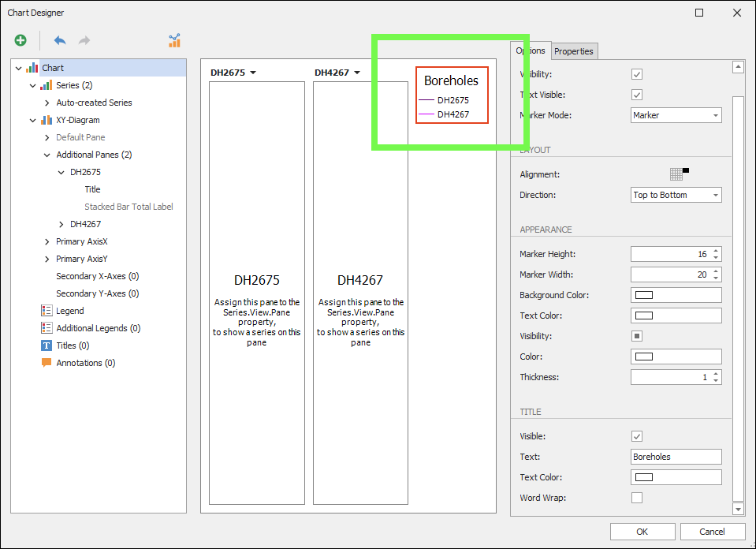Expand the Primary AxisX tree node

(x=47, y=241)
